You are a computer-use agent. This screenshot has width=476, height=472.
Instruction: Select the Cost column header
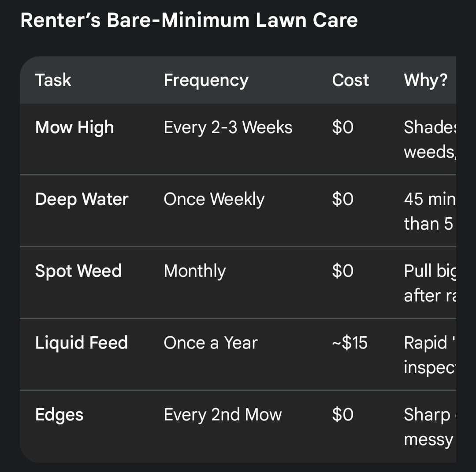click(x=350, y=80)
